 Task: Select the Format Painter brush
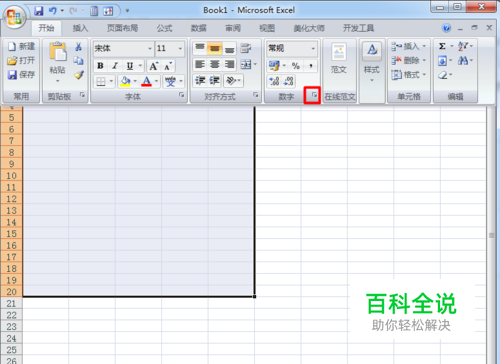(79, 75)
